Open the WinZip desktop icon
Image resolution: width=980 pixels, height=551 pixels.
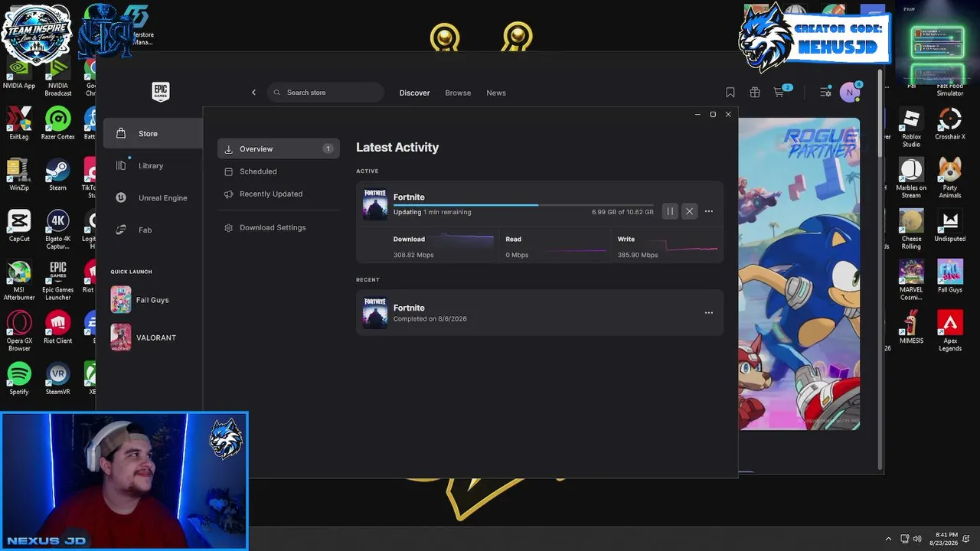click(x=19, y=174)
